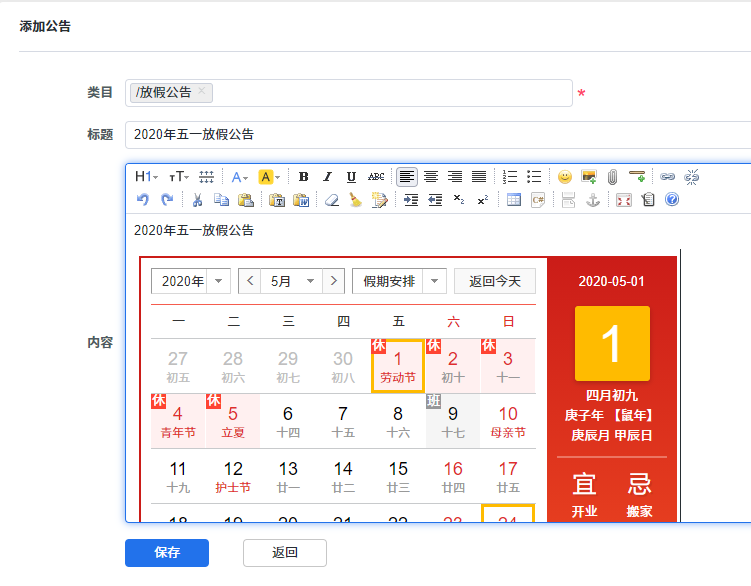Insert a table using the toolbar
Screen dimensions: 751x586
point(513,200)
